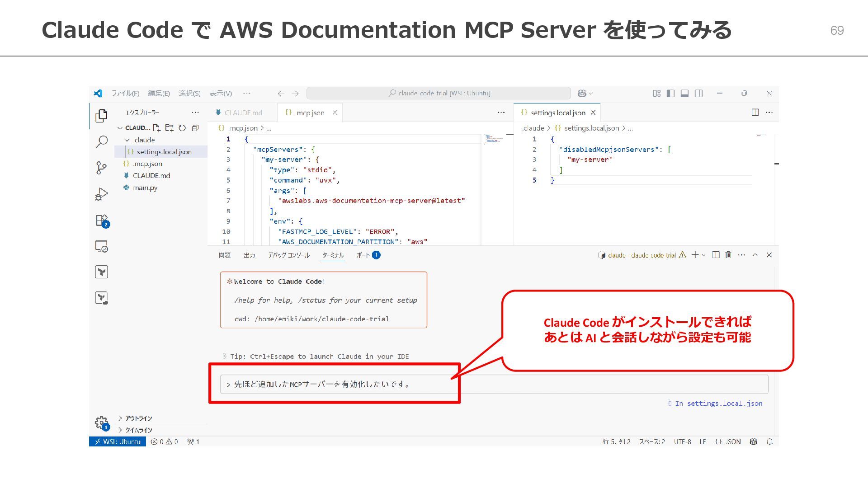The height and width of the screenshot is (488, 868).
Task: Collapse the .claude folder
Action: [127, 140]
